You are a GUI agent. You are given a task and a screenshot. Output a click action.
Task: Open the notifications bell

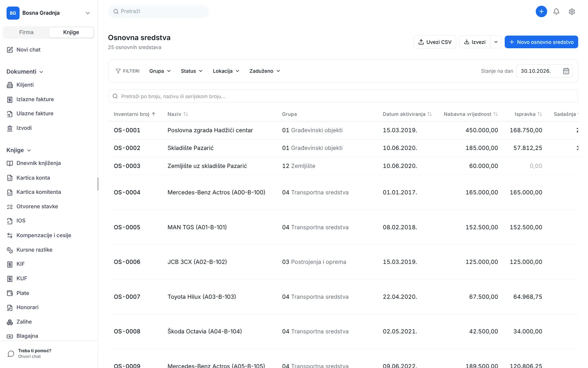click(x=556, y=11)
